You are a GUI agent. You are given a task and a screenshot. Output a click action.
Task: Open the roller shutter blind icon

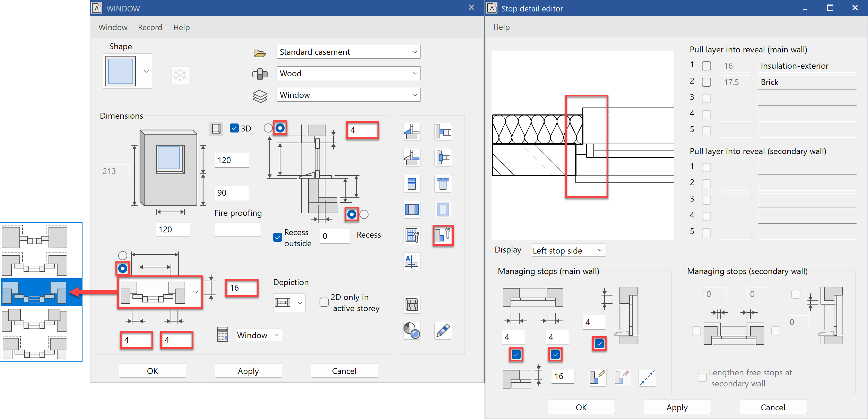point(412,183)
